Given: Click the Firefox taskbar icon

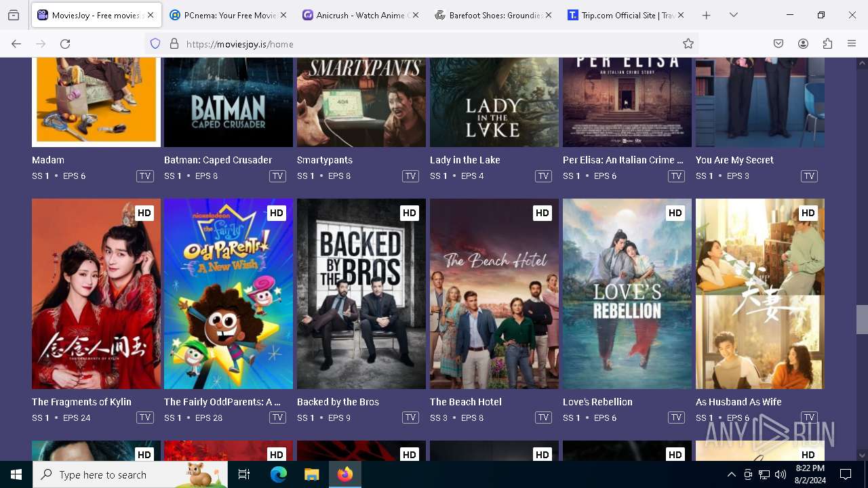Looking at the screenshot, I should 345,474.
